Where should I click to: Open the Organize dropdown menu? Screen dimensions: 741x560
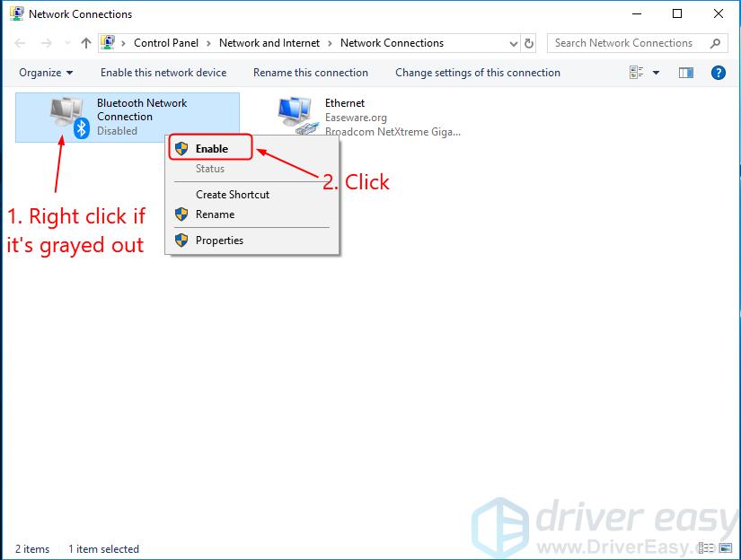(x=46, y=73)
